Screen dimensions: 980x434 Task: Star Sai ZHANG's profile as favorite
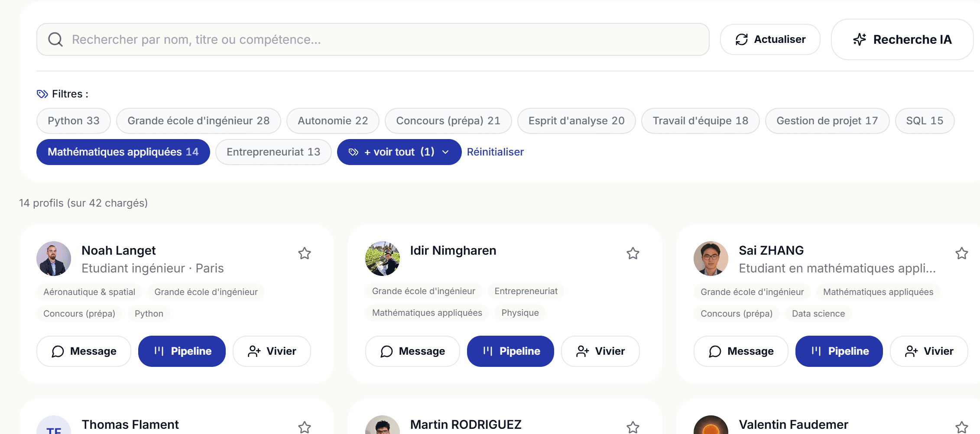pyautogui.click(x=962, y=253)
